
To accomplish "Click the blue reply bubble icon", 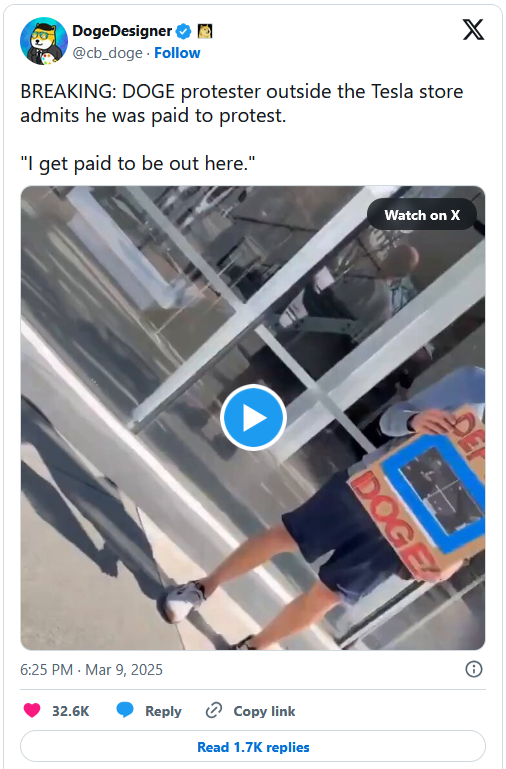I will (125, 710).
